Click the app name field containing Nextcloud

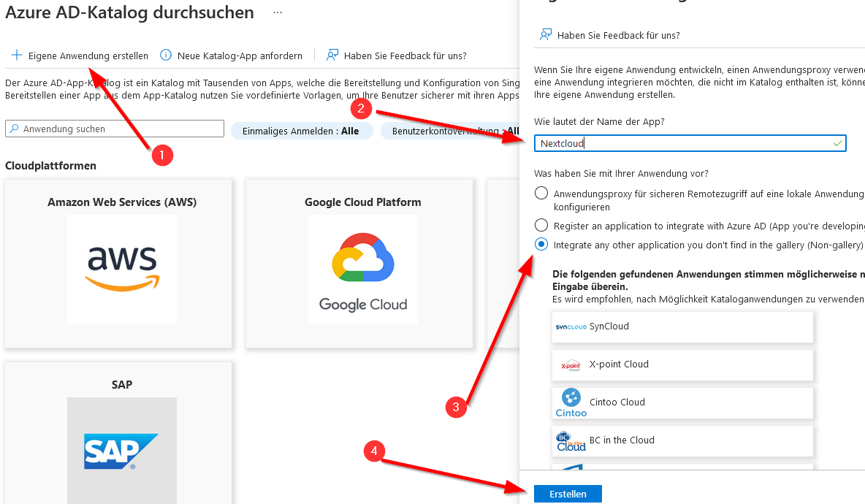coord(690,143)
